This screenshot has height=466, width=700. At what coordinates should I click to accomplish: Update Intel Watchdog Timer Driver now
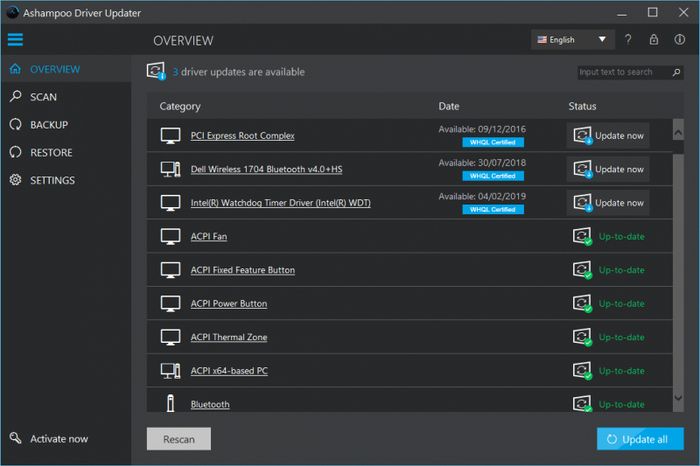[608, 203]
